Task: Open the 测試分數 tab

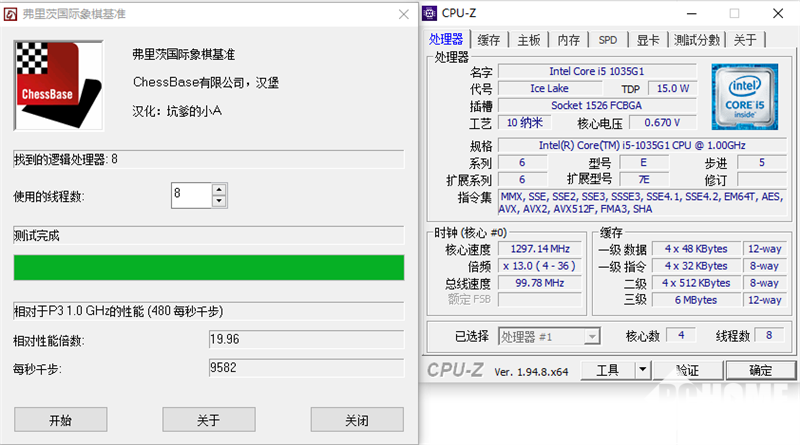Action: tap(697, 40)
